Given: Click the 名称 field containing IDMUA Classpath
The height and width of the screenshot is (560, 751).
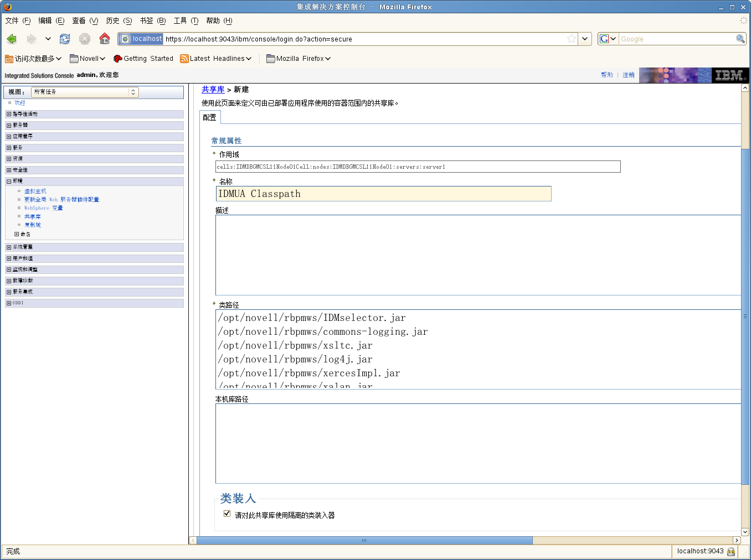Looking at the screenshot, I should 383,194.
